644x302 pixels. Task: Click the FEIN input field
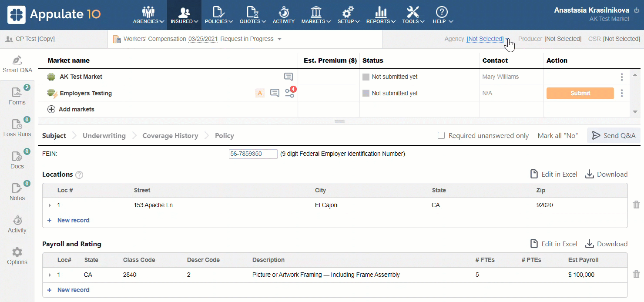tap(253, 154)
